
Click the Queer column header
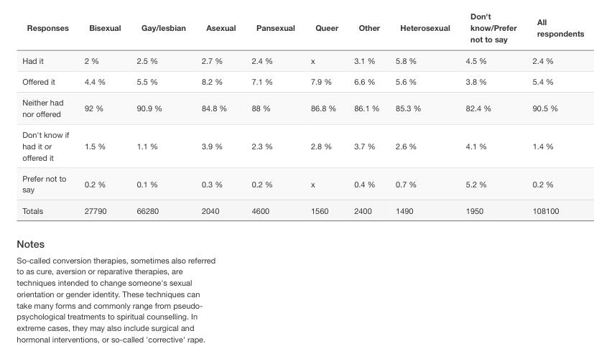click(327, 28)
